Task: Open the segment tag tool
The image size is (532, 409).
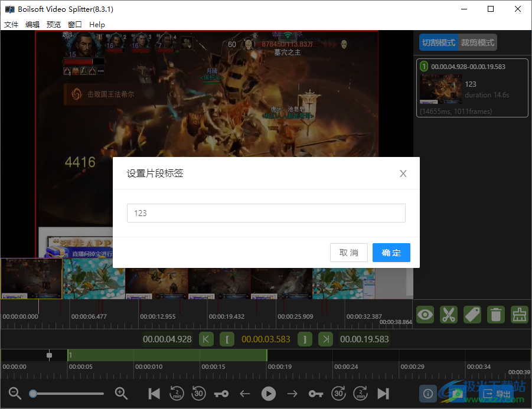Action: 472,315
